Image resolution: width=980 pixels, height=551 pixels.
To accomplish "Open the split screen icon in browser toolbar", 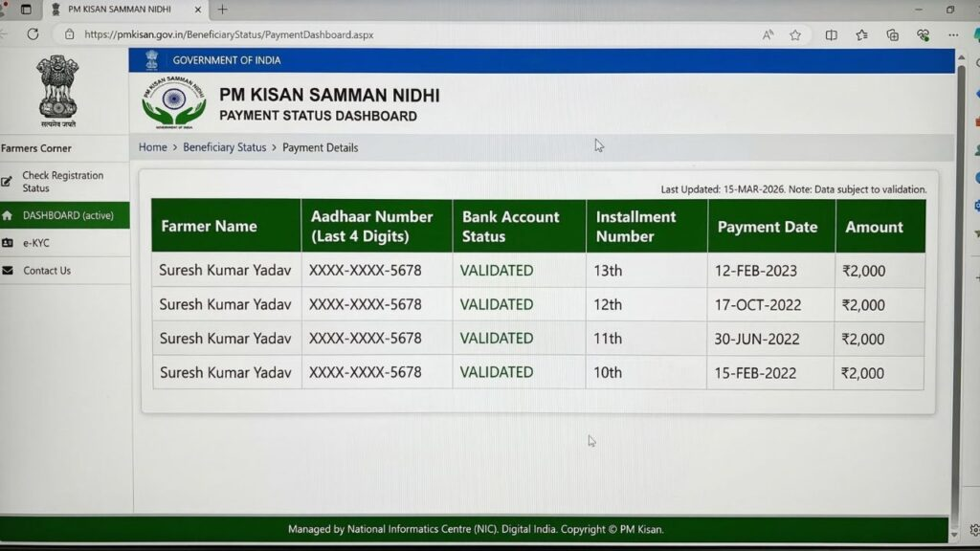I will coord(832,34).
